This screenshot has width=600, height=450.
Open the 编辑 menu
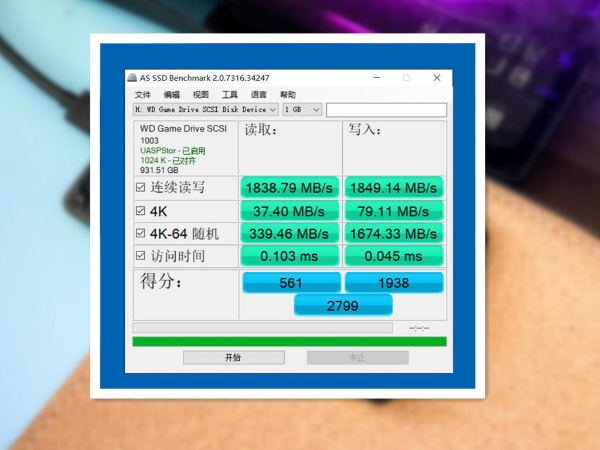click(171, 95)
